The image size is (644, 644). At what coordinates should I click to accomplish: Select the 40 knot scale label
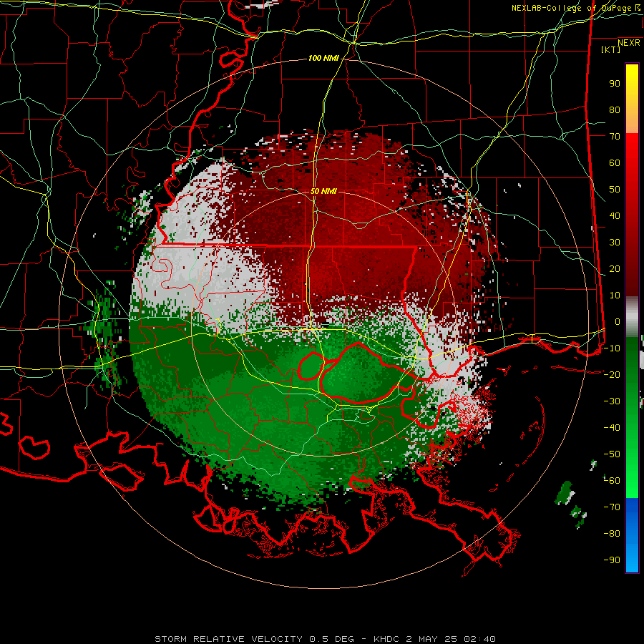point(615,215)
